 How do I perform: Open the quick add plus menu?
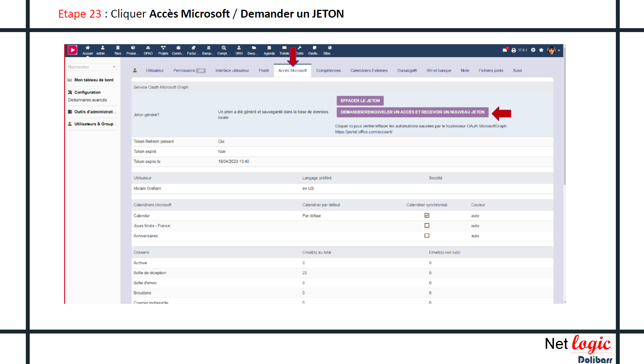coord(533,50)
